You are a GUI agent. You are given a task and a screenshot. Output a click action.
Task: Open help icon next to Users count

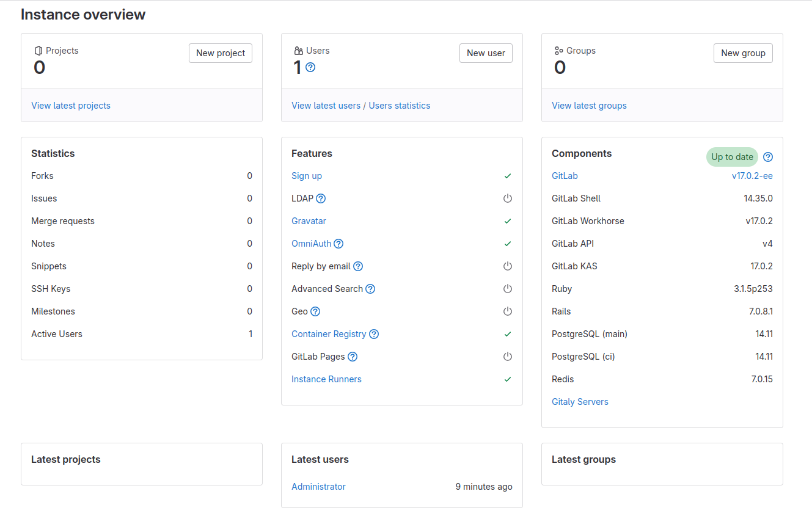pos(310,67)
